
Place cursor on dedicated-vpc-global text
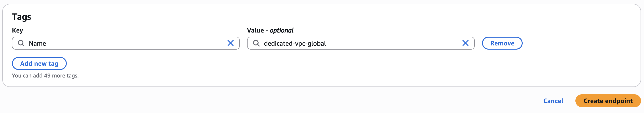pyautogui.click(x=295, y=43)
